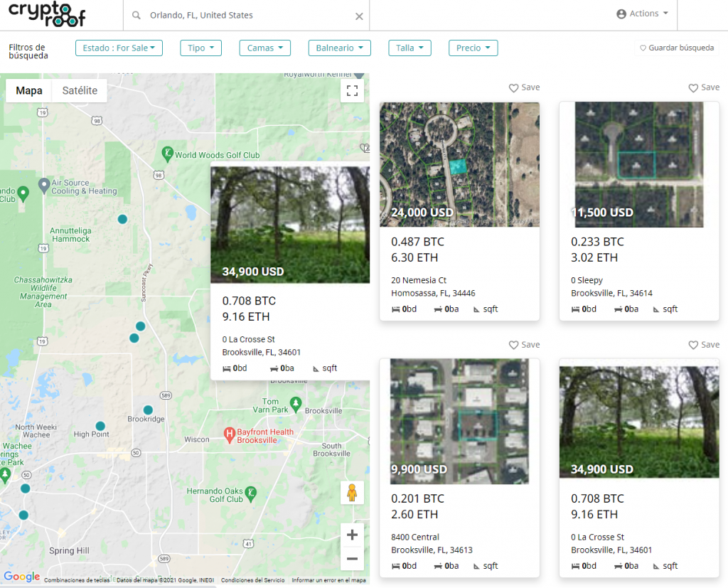
Task: Expand the Camas filter dropdown
Action: pos(264,48)
